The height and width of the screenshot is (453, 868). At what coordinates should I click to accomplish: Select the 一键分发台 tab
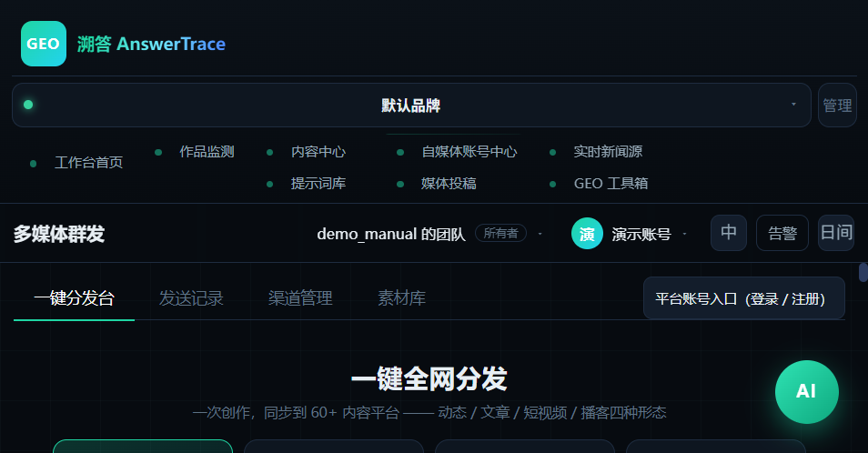75,298
